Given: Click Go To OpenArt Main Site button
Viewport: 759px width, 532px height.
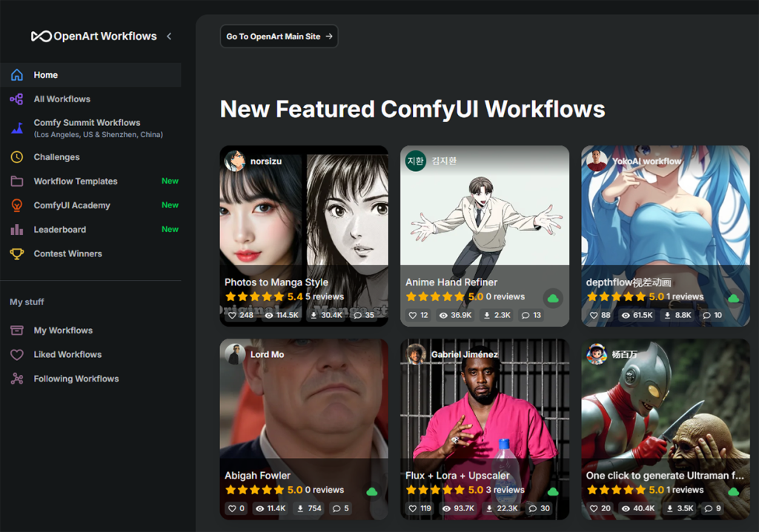Looking at the screenshot, I should click(x=279, y=36).
